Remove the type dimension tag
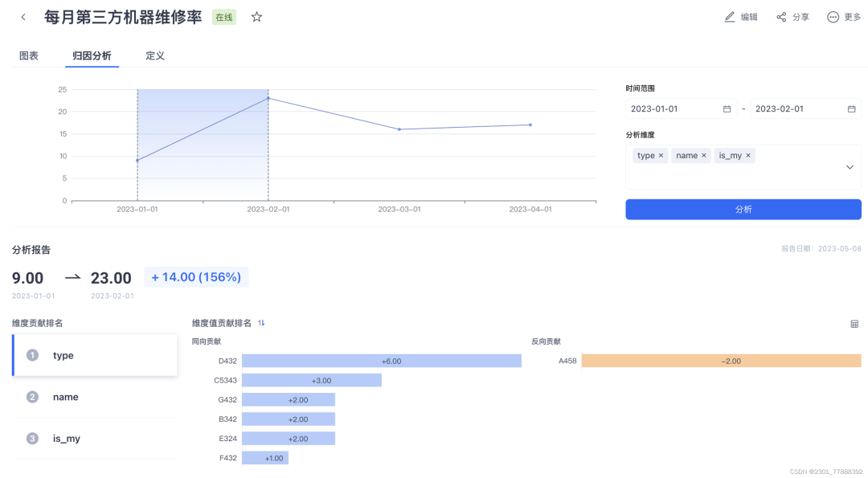868x478 pixels. click(x=661, y=156)
